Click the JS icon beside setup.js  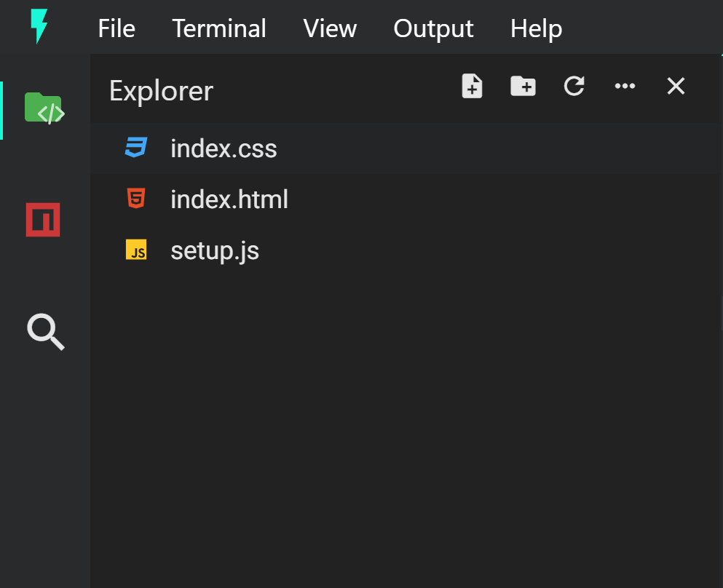[136, 250]
